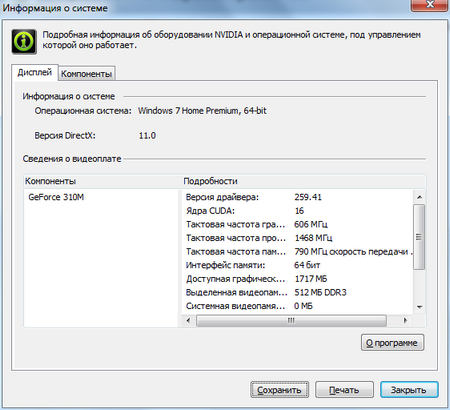Select GeForce 310M in components list
The width and height of the screenshot is (450, 410).
click(x=56, y=197)
